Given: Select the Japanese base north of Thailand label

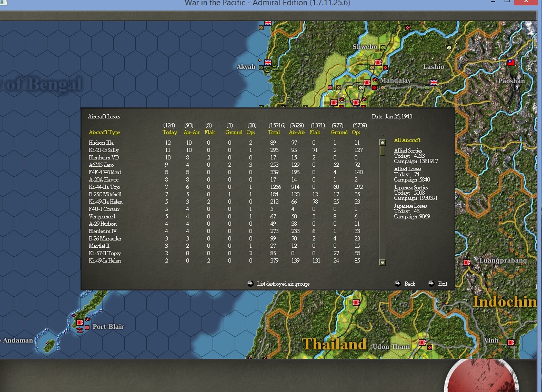Looking at the screenshot, I should tap(356, 303).
